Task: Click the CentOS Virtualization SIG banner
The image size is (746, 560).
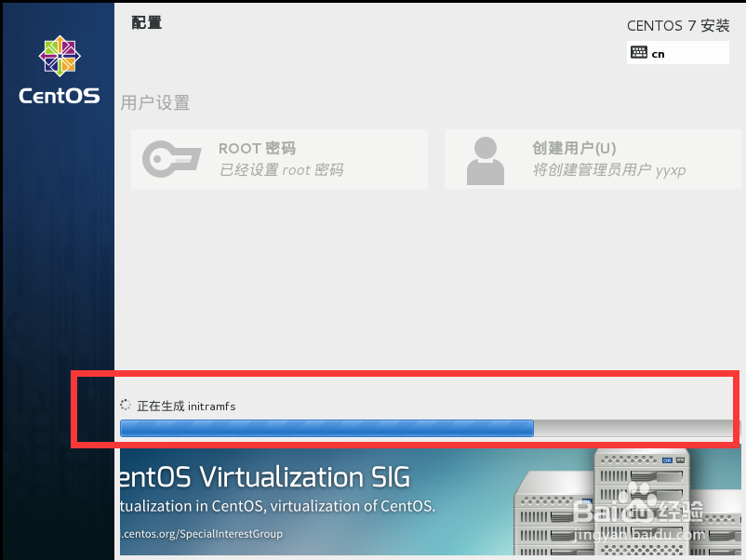Action: (x=430, y=502)
